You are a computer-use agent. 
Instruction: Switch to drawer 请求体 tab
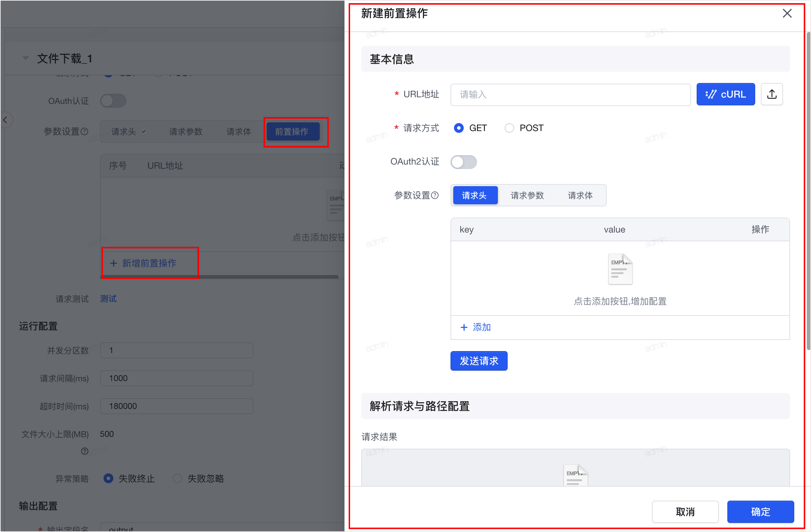pos(580,195)
